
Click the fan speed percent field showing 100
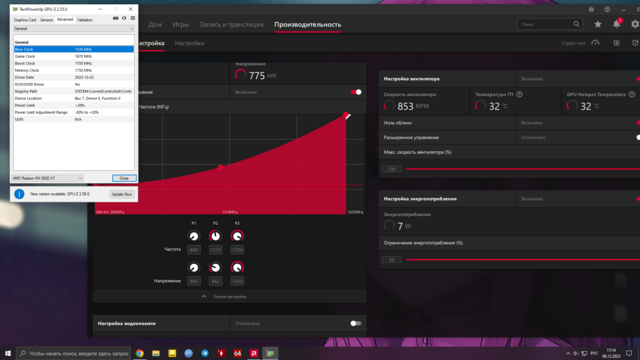click(392, 169)
